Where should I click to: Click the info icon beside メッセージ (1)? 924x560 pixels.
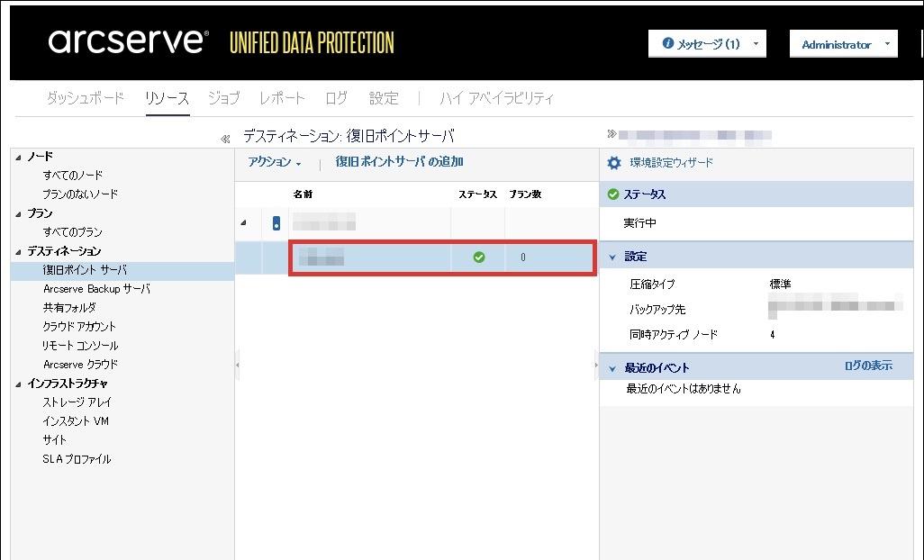click(667, 43)
